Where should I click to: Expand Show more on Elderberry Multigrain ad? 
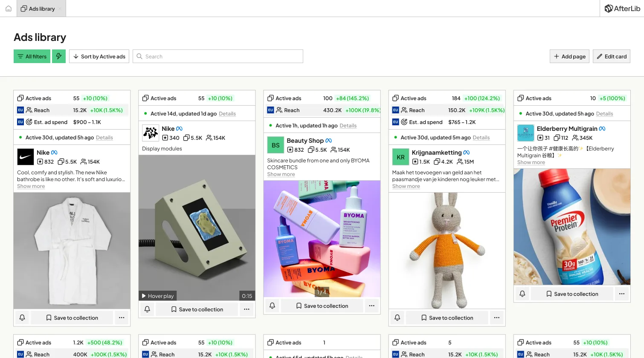(531, 162)
